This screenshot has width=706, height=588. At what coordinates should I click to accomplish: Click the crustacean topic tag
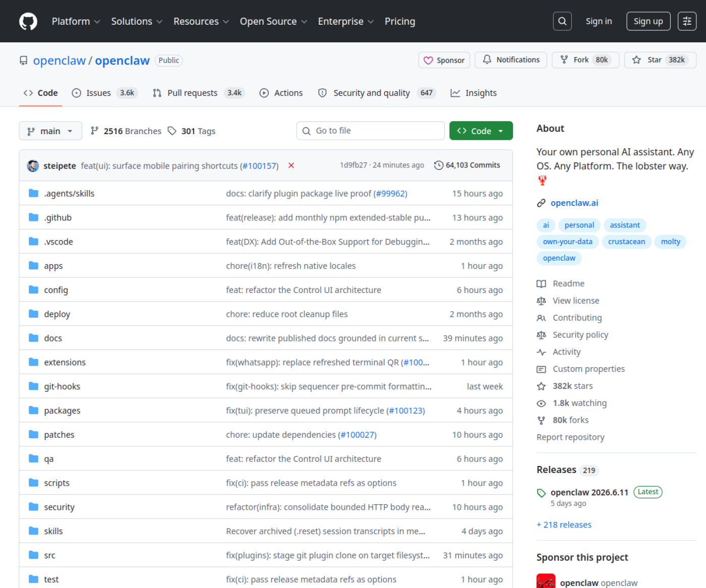coord(627,242)
